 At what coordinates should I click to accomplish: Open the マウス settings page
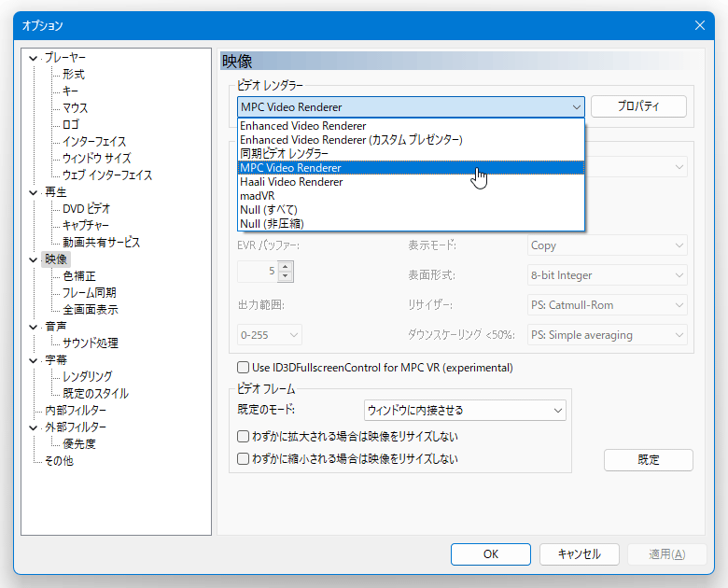tap(76, 107)
